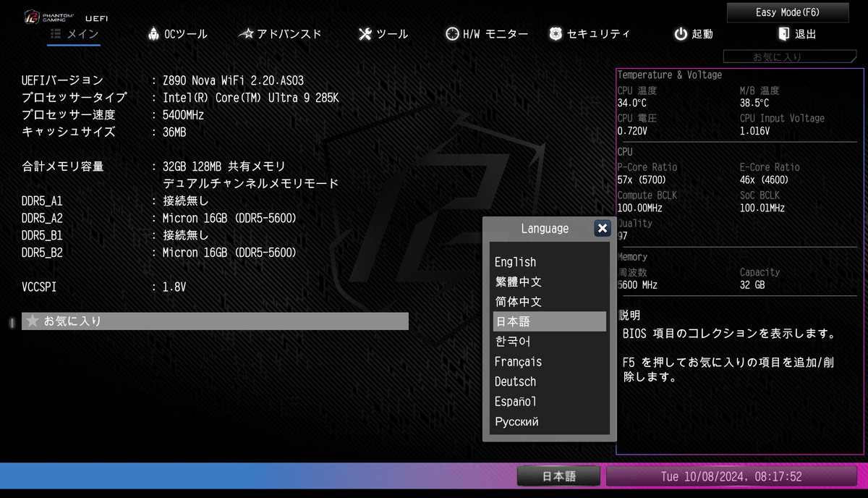The image size is (868, 498).
Task: Click the メイン tab list icon
Action: coord(56,34)
